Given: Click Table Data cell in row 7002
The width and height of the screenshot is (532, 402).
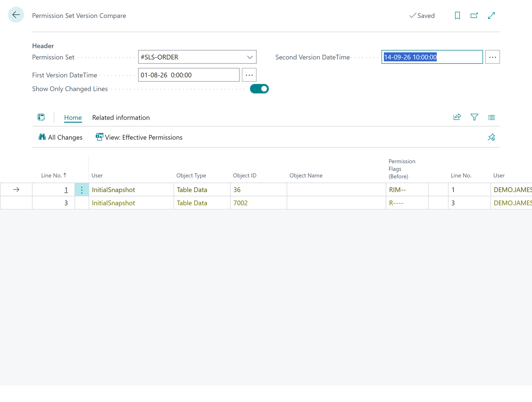Looking at the screenshot, I should click(x=202, y=203).
